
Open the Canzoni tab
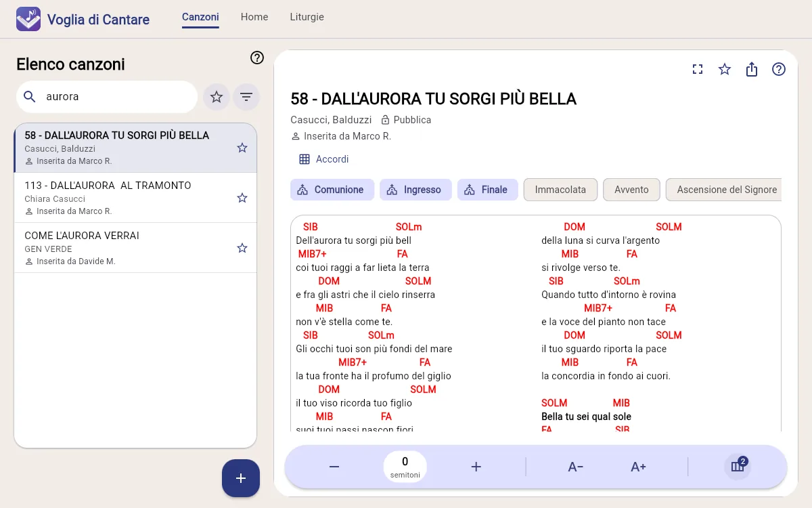[x=200, y=17]
